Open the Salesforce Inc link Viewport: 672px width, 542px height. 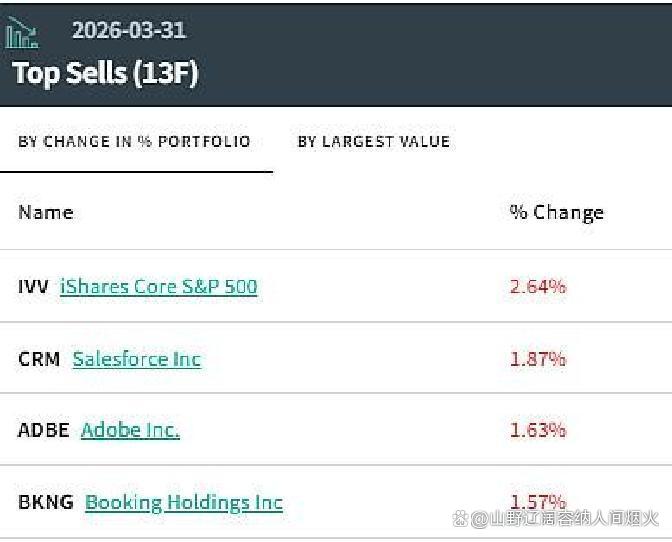[x=137, y=359]
